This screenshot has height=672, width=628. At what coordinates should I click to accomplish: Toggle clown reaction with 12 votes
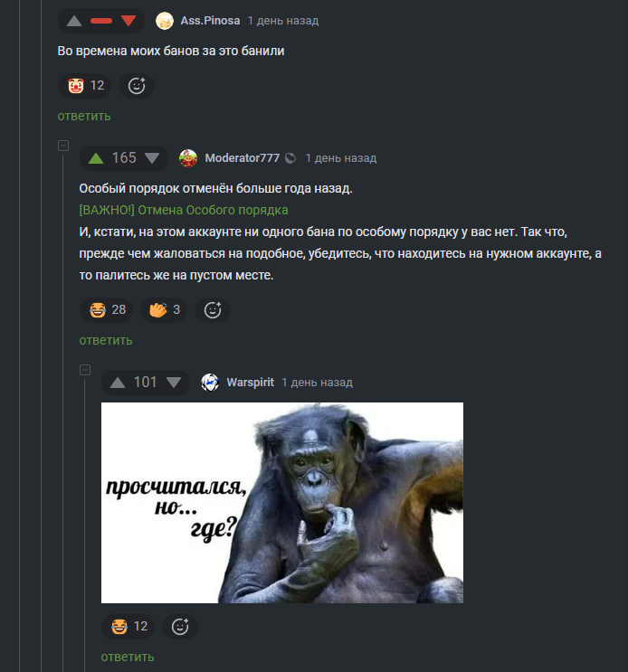(85, 86)
